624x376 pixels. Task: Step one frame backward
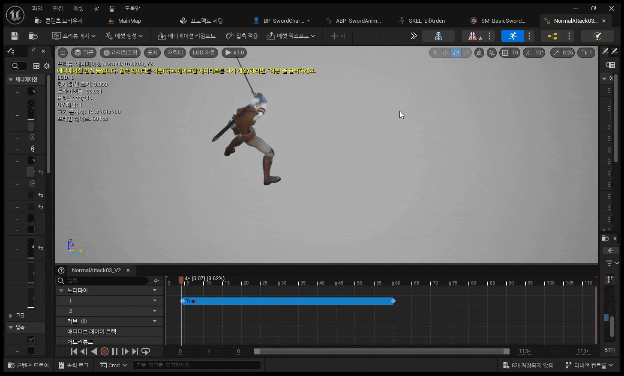84,351
